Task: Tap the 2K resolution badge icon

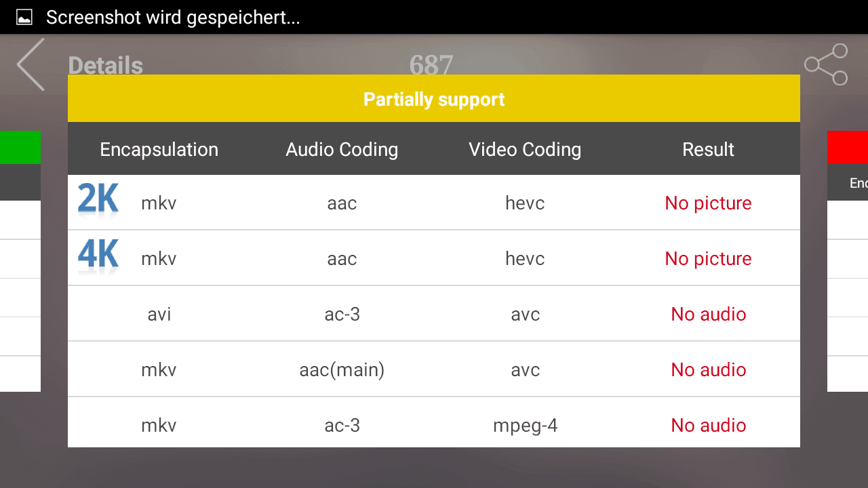Action: click(x=98, y=201)
